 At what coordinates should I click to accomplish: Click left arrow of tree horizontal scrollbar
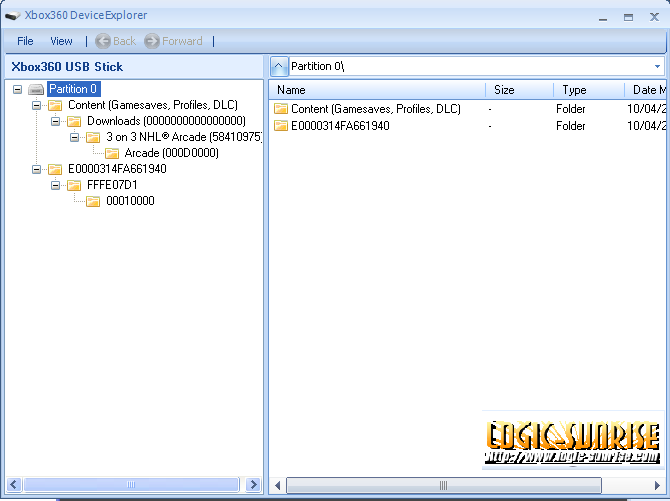tap(13, 484)
